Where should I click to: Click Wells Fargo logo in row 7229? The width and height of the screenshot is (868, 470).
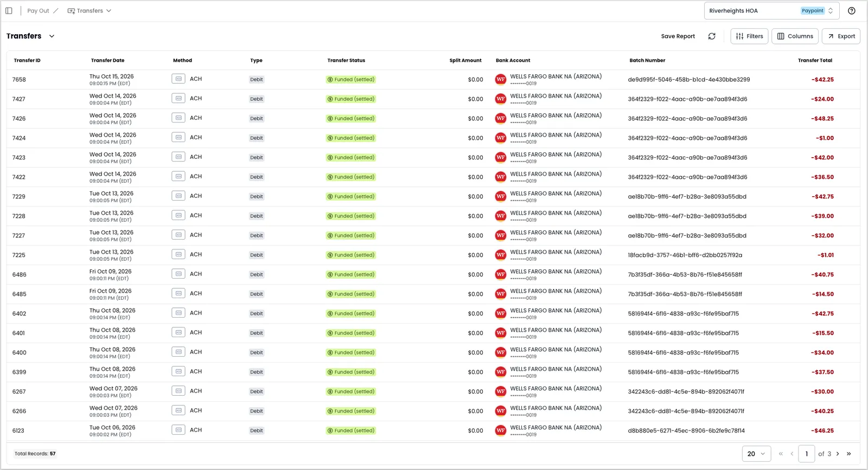point(501,196)
